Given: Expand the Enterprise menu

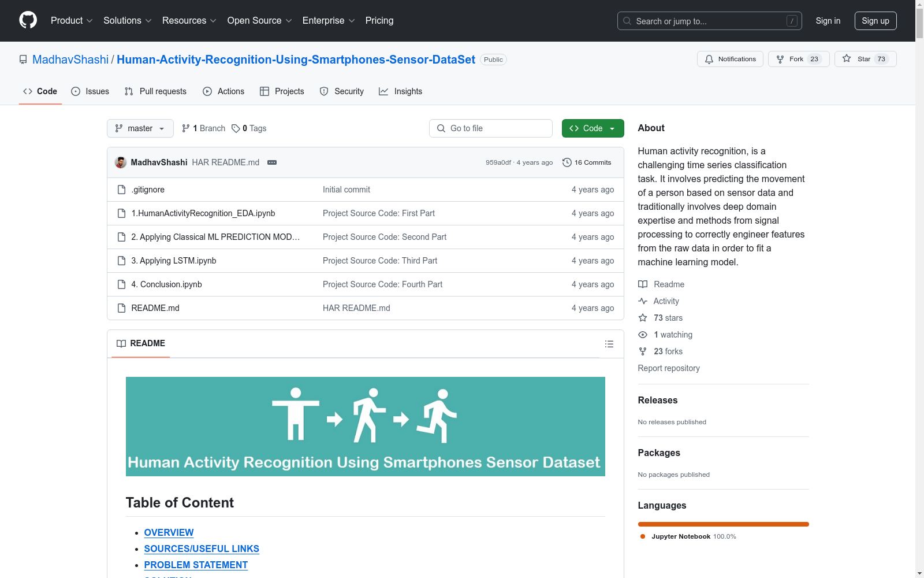Looking at the screenshot, I should pos(329,21).
